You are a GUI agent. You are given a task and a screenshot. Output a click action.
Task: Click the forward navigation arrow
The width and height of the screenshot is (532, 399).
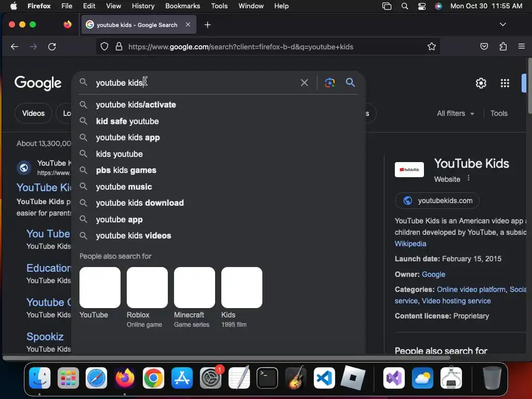33,46
